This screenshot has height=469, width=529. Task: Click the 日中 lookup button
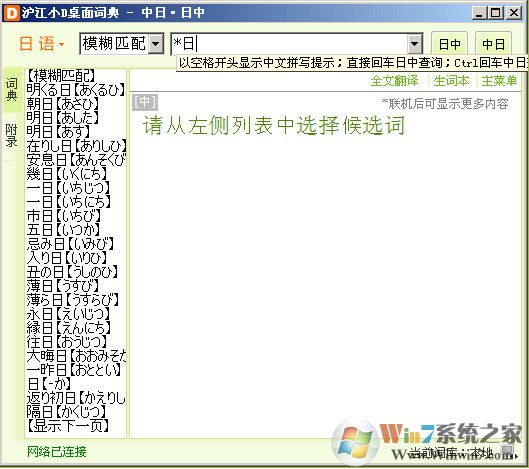pyautogui.click(x=449, y=44)
